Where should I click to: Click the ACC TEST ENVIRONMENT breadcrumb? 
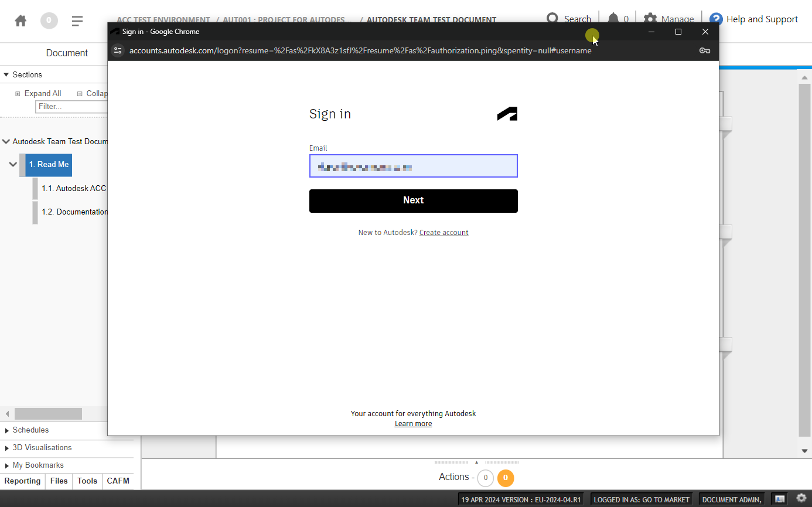click(x=163, y=19)
